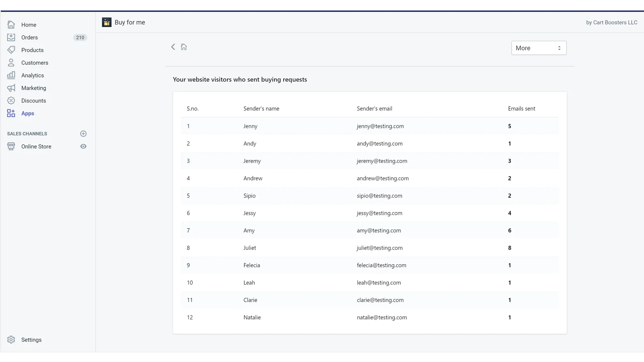Click the Sender's email column header
The height and width of the screenshot is (362, 644).
374,109
